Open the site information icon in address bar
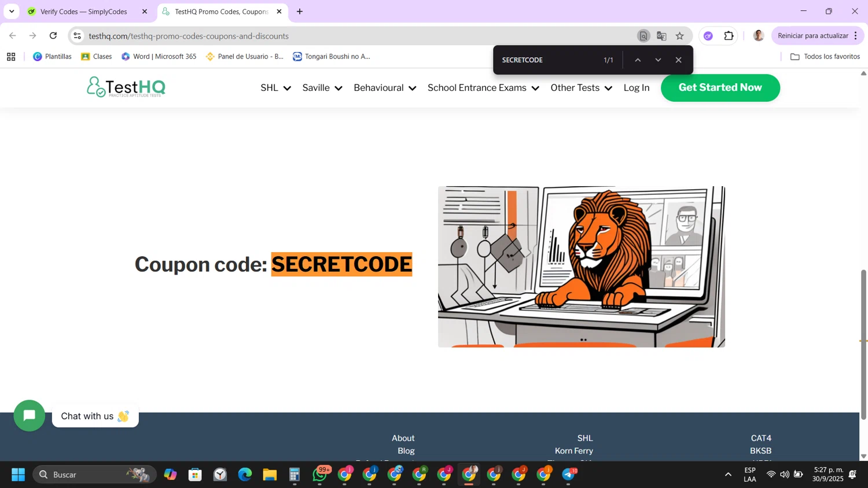 coord(77,36)
